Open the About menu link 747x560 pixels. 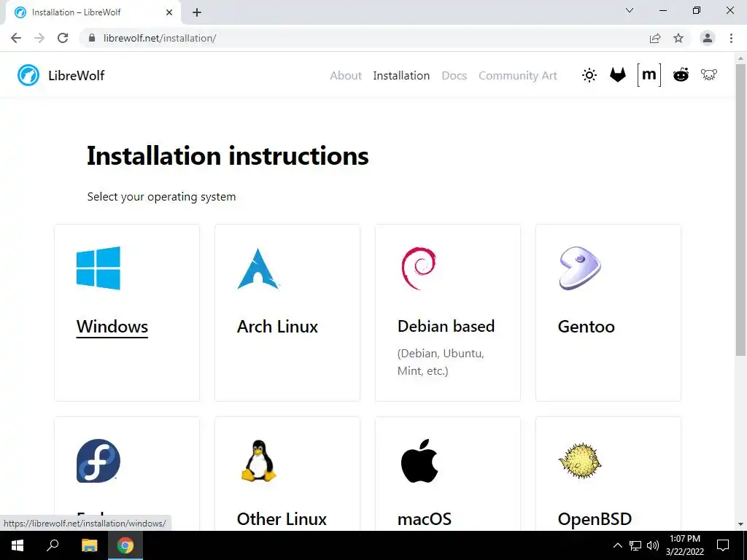(346, 76)
